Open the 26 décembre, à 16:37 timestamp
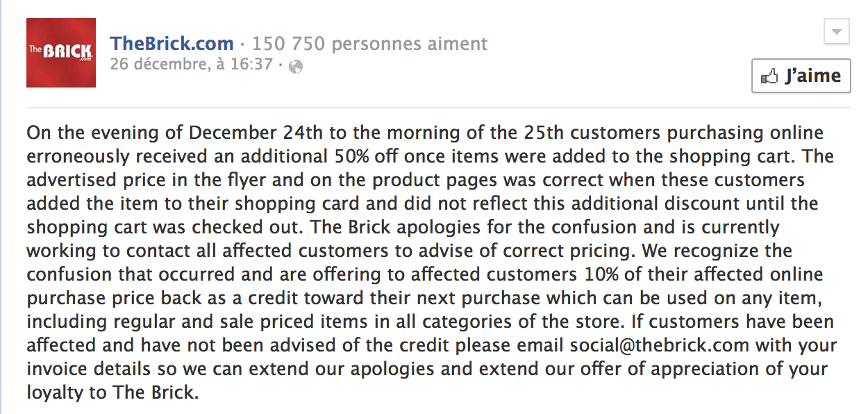The image size is (868, 414). [x=191, y=65]
